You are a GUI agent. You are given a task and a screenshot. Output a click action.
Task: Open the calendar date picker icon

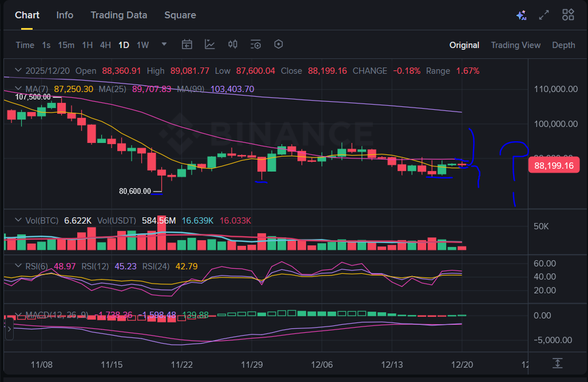(186, 45)
